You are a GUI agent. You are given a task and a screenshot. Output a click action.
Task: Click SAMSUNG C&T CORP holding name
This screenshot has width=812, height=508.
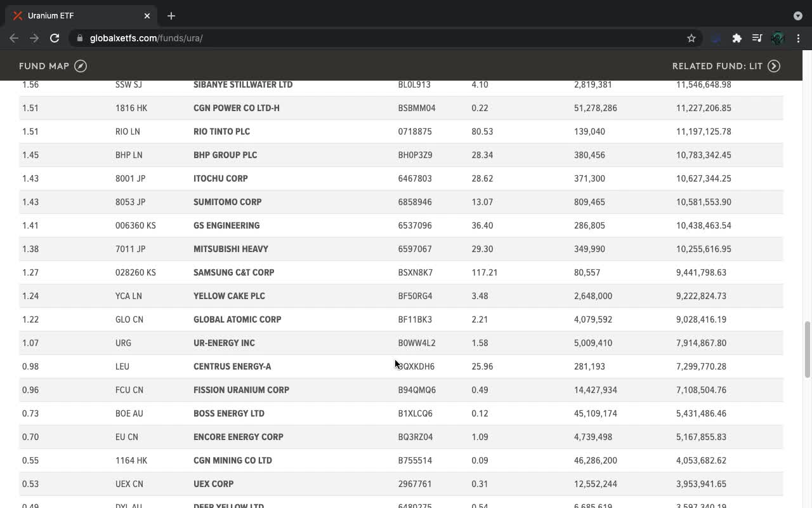coord(234,272)
